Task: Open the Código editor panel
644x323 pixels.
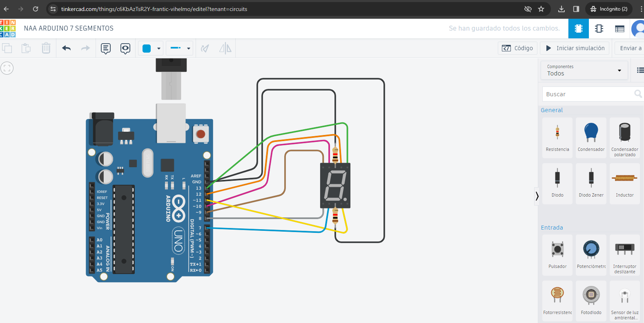Action: tap(517, 48)
